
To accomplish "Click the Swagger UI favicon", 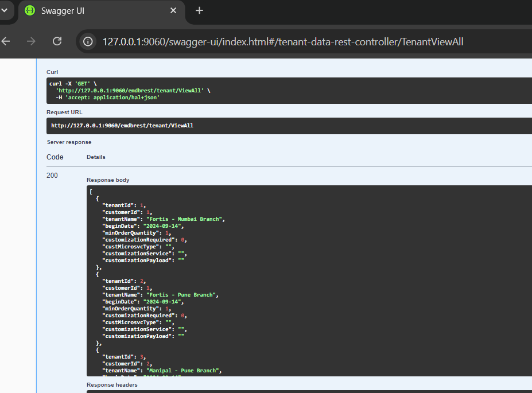I will coord(30,10).
